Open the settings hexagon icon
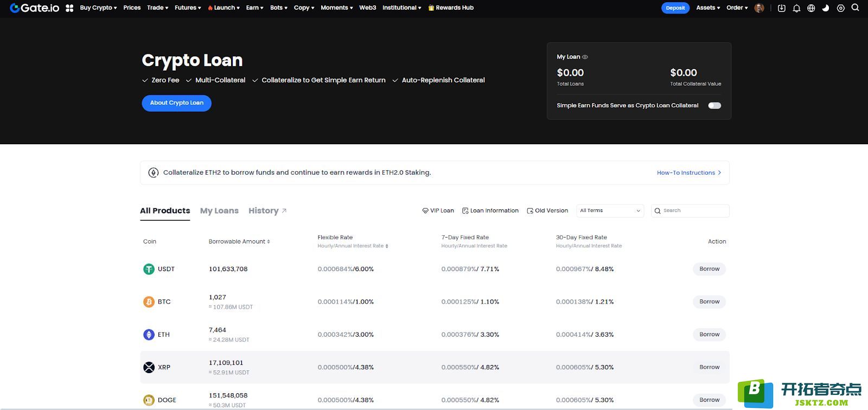Image resolution: width=868 pixels, height=410 pixels. pos(841,8)
